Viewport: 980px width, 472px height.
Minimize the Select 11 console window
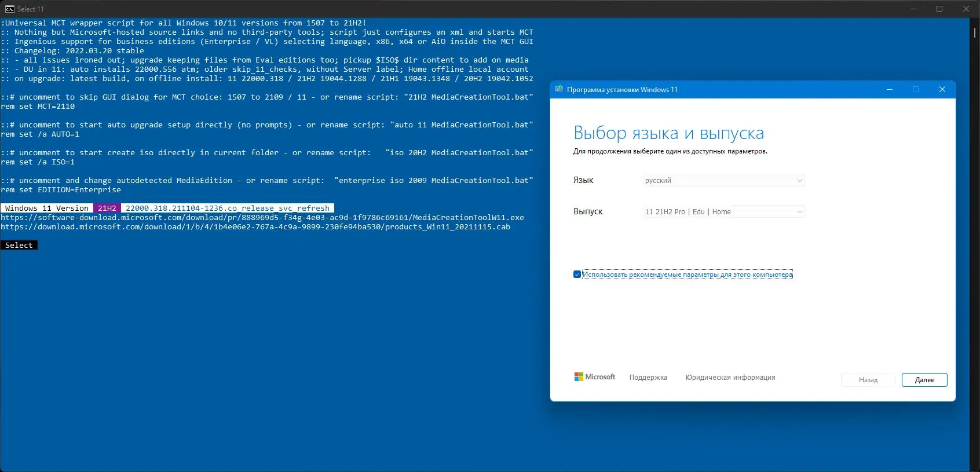913,9
